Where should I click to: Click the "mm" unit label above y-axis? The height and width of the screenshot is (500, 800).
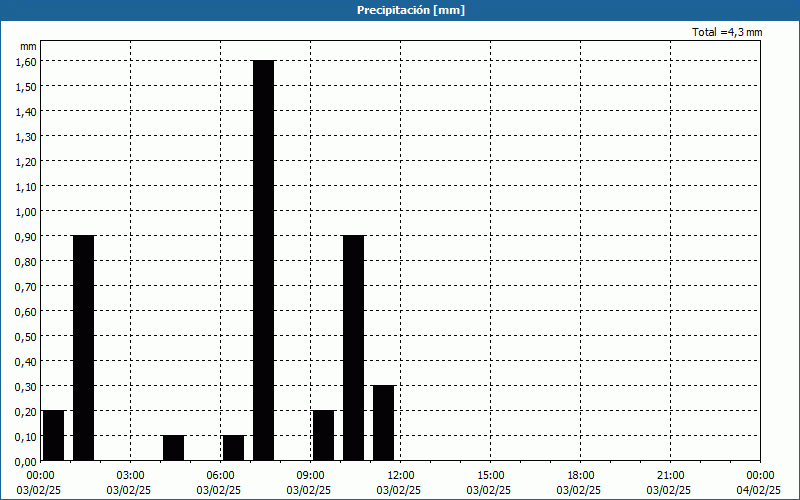(x=28, y=46)
